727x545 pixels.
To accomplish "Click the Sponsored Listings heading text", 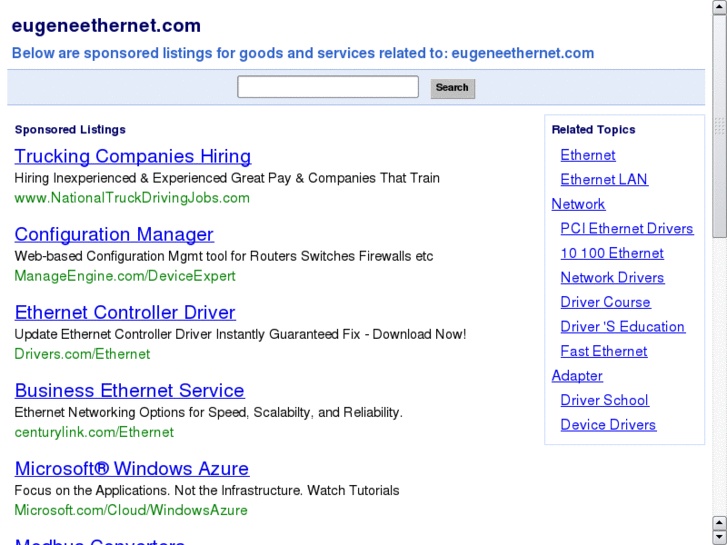I will point(70,129).
